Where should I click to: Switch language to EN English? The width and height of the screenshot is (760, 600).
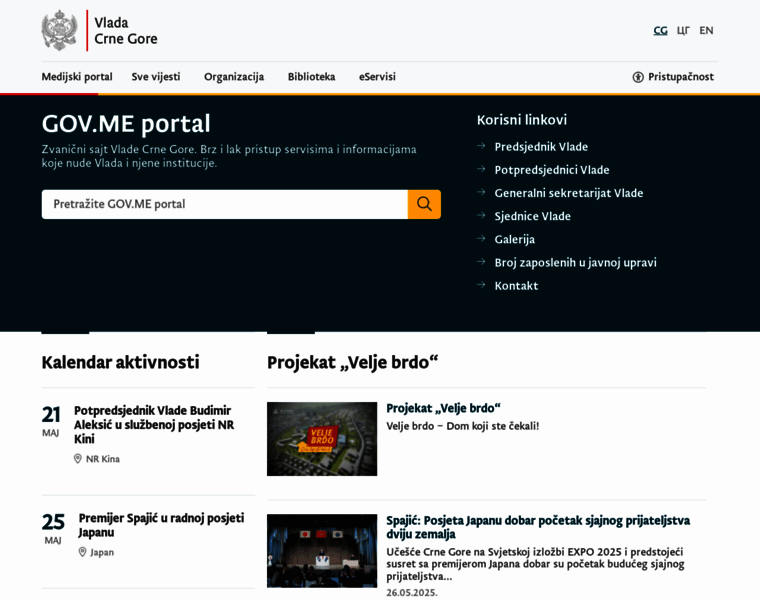coord(706,31)
